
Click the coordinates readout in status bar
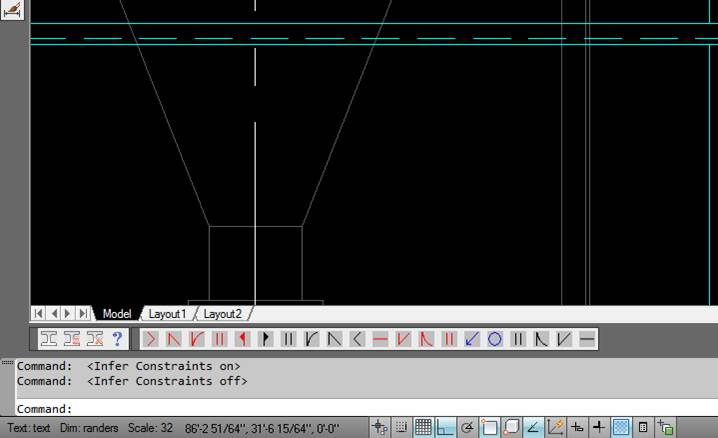(262, 428)
